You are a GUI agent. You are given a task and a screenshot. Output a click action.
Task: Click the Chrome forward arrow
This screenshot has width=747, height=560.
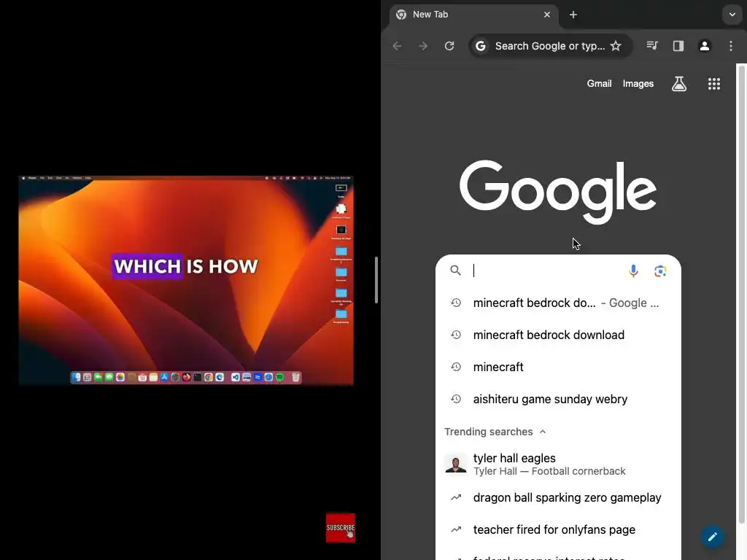[423, 46]
